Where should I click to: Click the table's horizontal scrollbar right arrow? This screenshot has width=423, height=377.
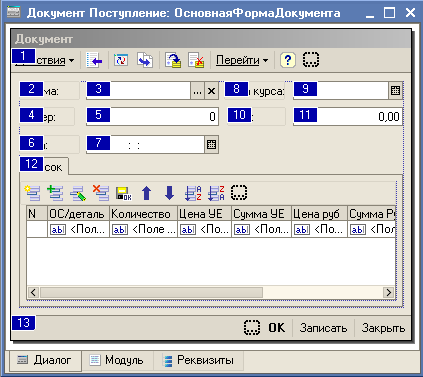[389, 292]
